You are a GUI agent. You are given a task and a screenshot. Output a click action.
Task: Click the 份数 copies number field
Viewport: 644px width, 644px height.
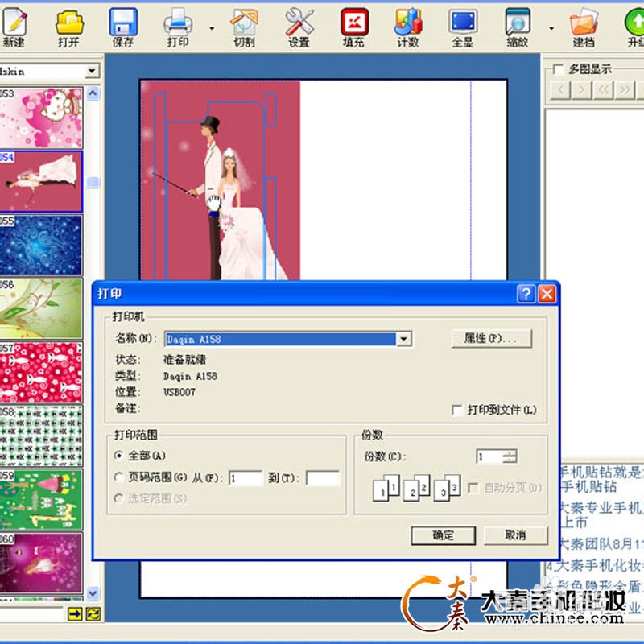(489, 456)
